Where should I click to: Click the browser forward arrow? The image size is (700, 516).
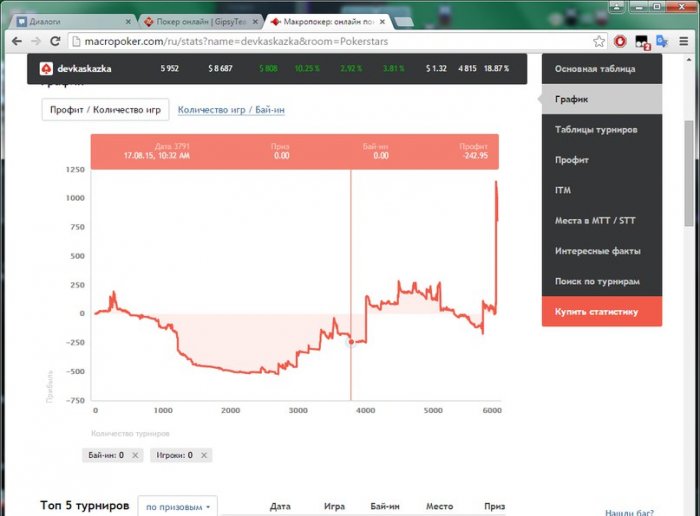point(36,42)
